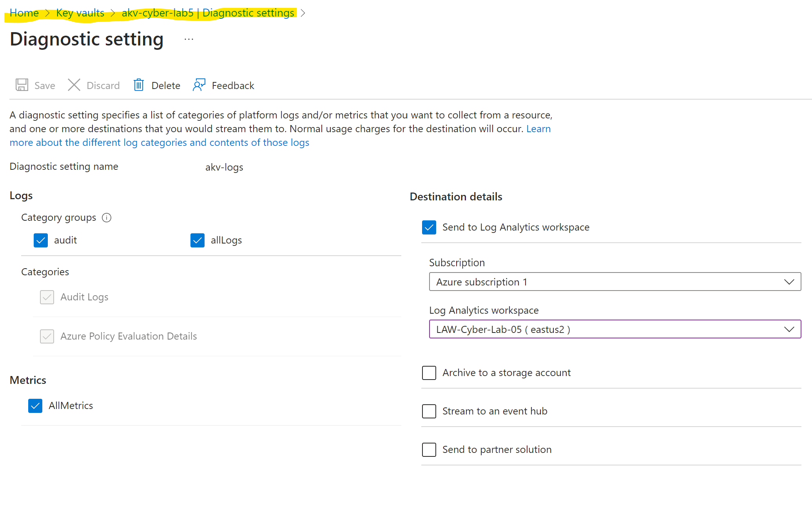The image size is (812, 527).
Task: Click the Feedback person icon
Action: coord(199,85)
